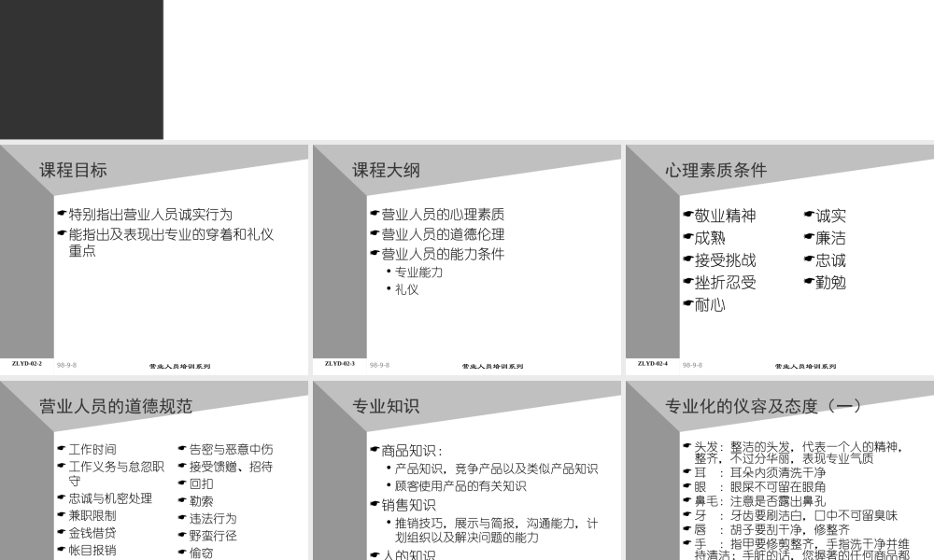The width and height of the screenshot is (934, 560).
Task: Open the 心理素质条件 slide thumbnail
Action: pos(780,259)
